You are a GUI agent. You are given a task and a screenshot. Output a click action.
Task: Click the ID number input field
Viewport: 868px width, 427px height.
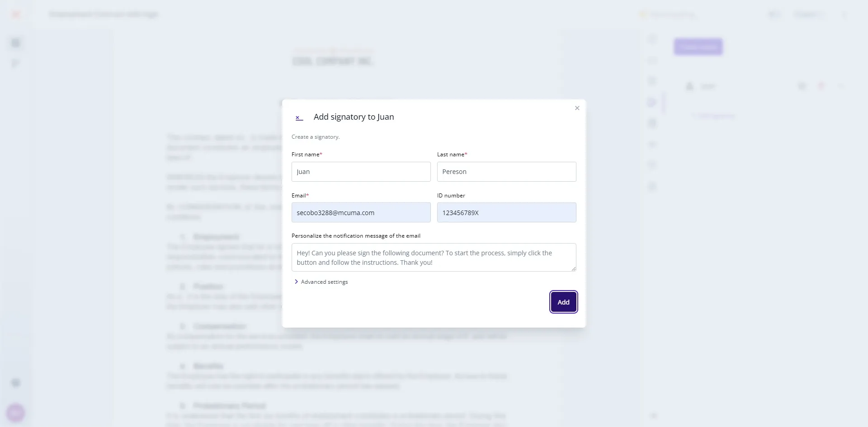(506, 213)
